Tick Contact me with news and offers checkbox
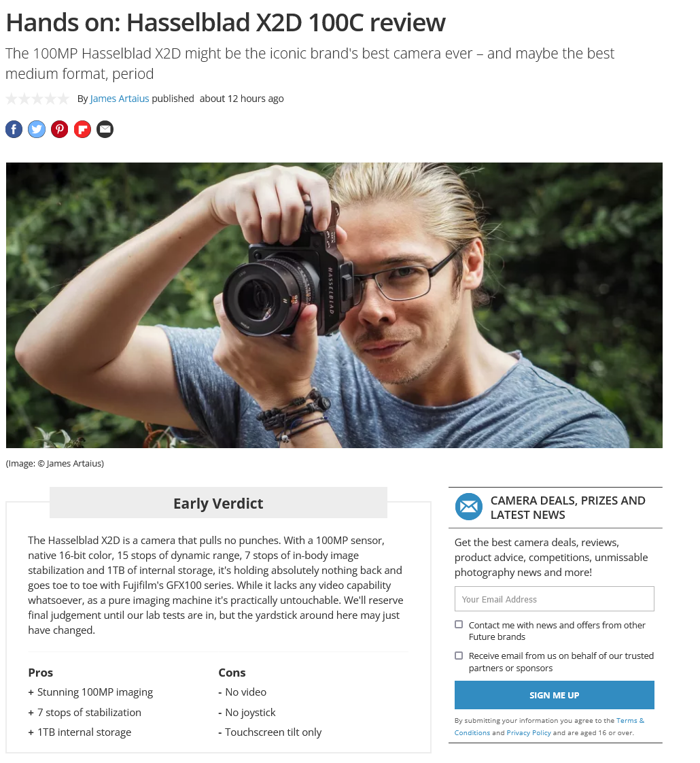The height and width of the screenshot is (763, 700). click(459, 625)
